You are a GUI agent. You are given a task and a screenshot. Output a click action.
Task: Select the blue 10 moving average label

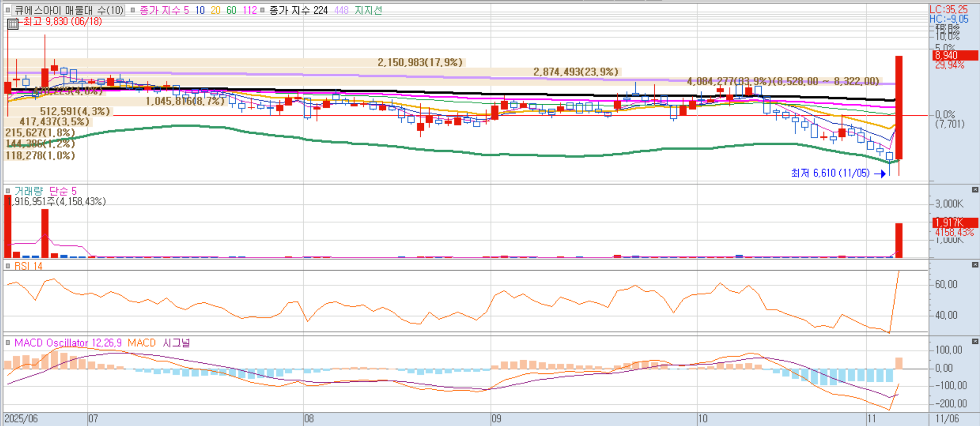pos(200,10)
